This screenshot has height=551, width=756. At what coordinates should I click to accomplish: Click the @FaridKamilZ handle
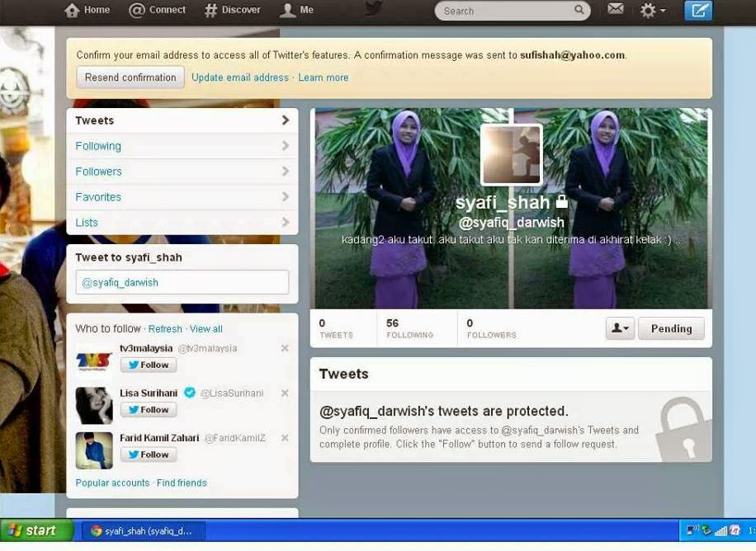234,438
